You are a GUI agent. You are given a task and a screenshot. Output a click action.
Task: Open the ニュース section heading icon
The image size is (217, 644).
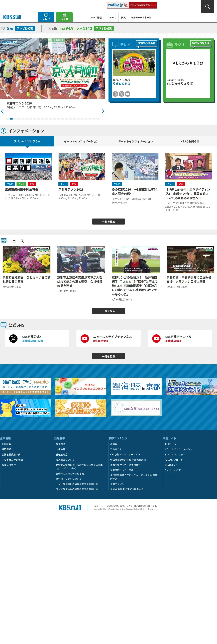(x=4, y=241)
